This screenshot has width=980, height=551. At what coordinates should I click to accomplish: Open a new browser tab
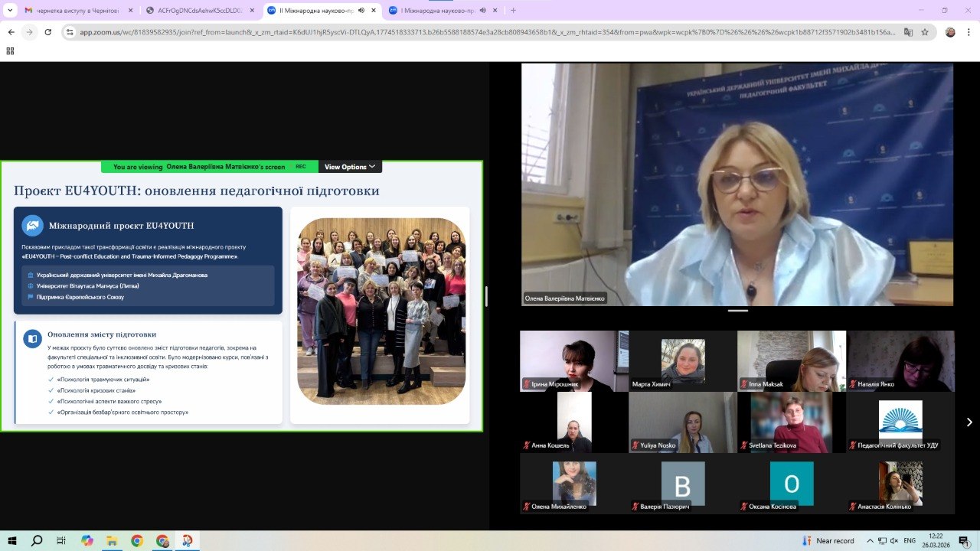pos(513,11)
